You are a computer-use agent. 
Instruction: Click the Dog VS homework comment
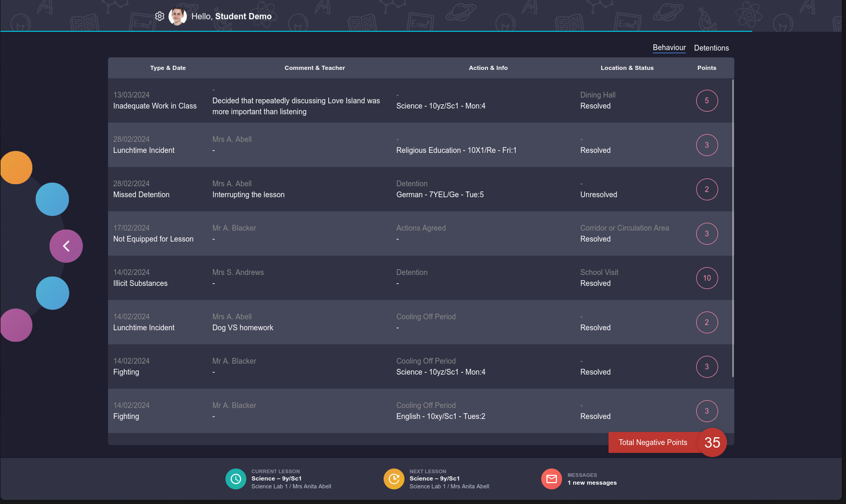coord(243,328)
